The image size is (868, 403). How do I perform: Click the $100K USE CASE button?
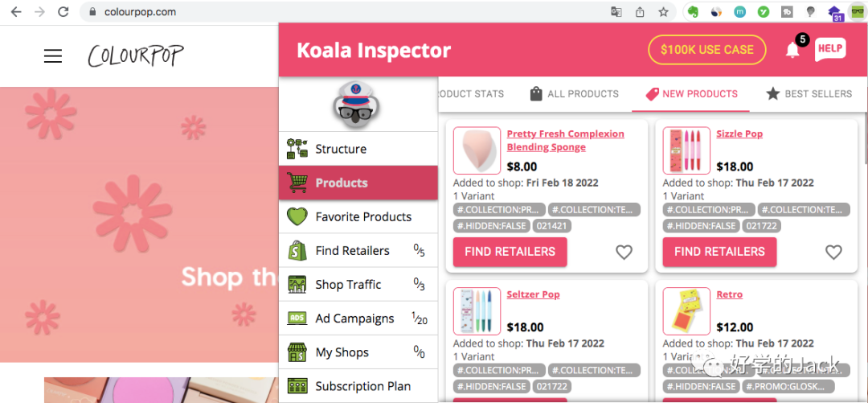pyautogui.click(x=706, y=50)
